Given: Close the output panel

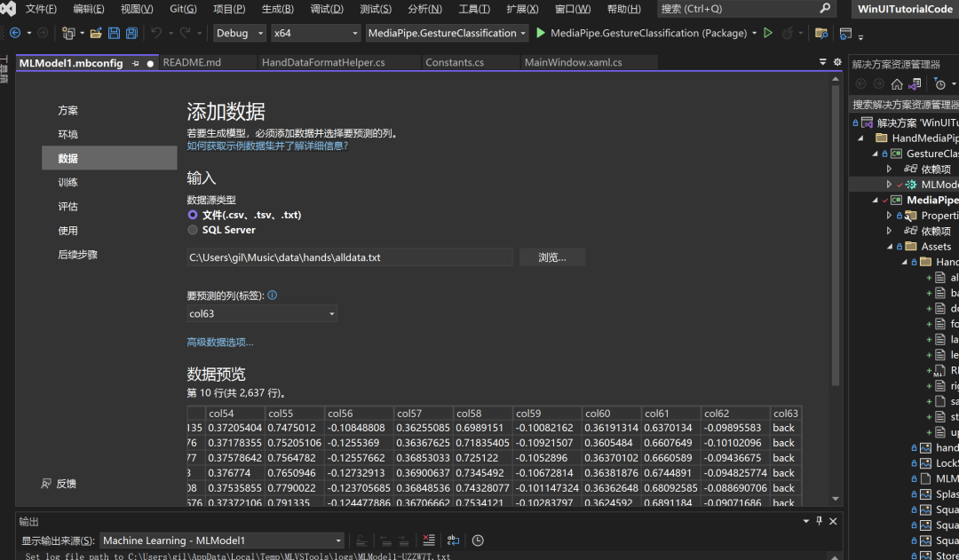Looking at the screenshot, I should (833, 521).
